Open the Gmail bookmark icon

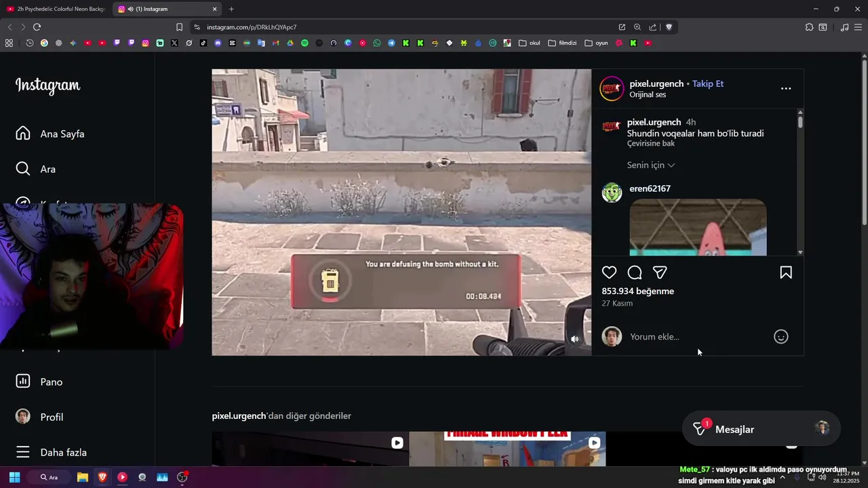point(275,43)
